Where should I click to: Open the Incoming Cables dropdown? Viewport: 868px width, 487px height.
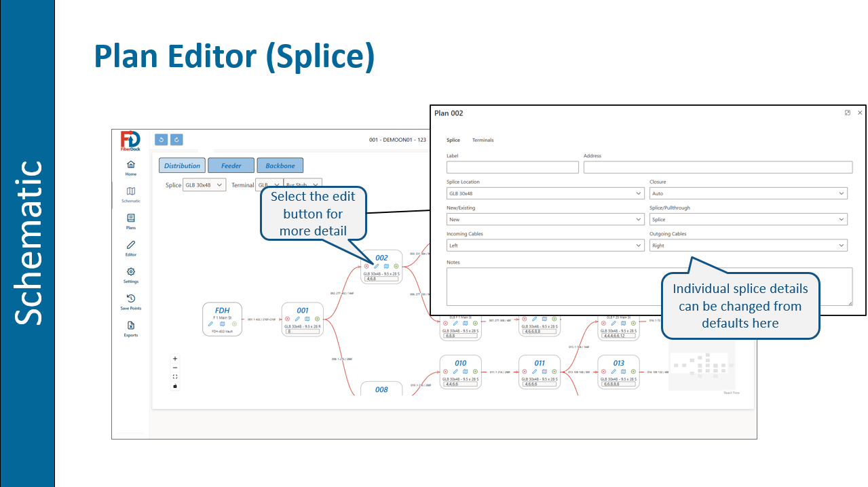point(545,246)
